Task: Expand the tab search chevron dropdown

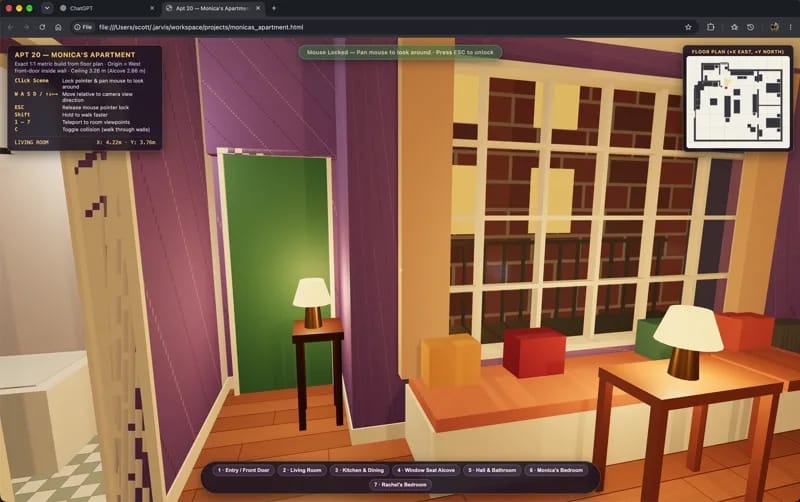Action: 47,8
